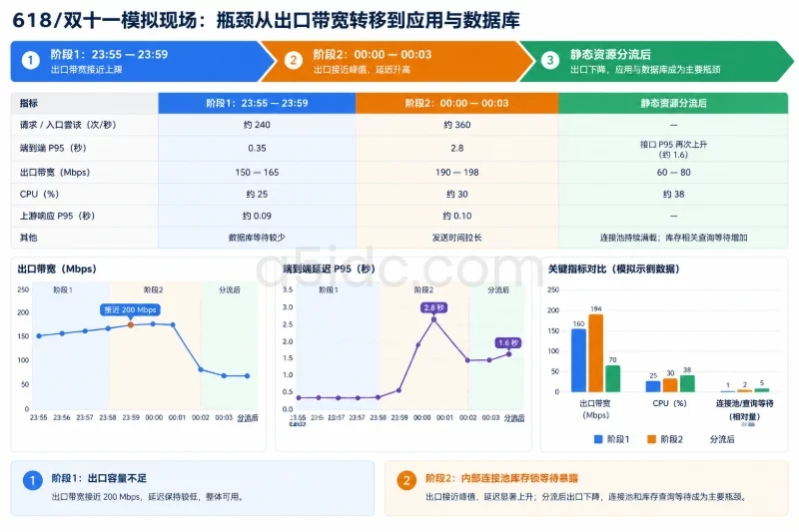Click the 190 — 198 bandwidth cell
This screenshot has height=532, width=799.
tap(457, 172)
